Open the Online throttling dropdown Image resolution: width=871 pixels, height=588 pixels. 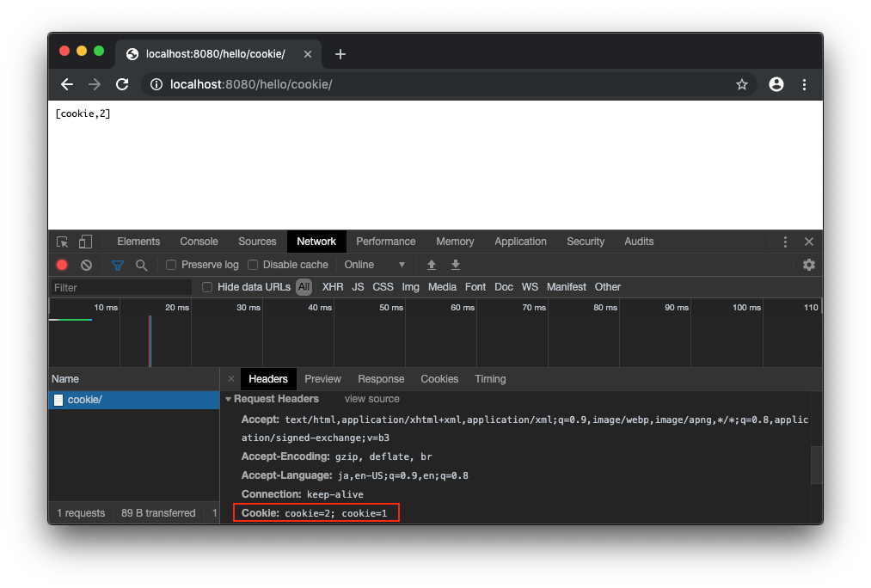[x=375, y=265]
